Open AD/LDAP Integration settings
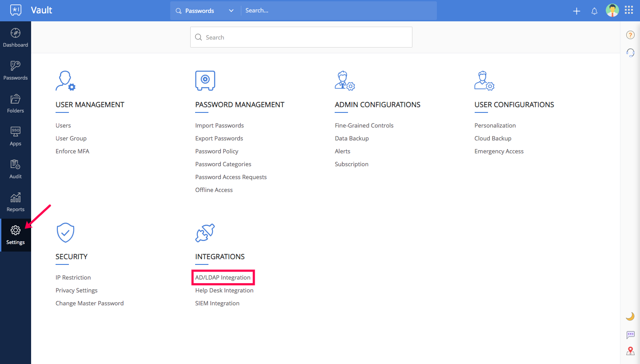This screenshot has width=640, height=364. [x=223, y=277]
